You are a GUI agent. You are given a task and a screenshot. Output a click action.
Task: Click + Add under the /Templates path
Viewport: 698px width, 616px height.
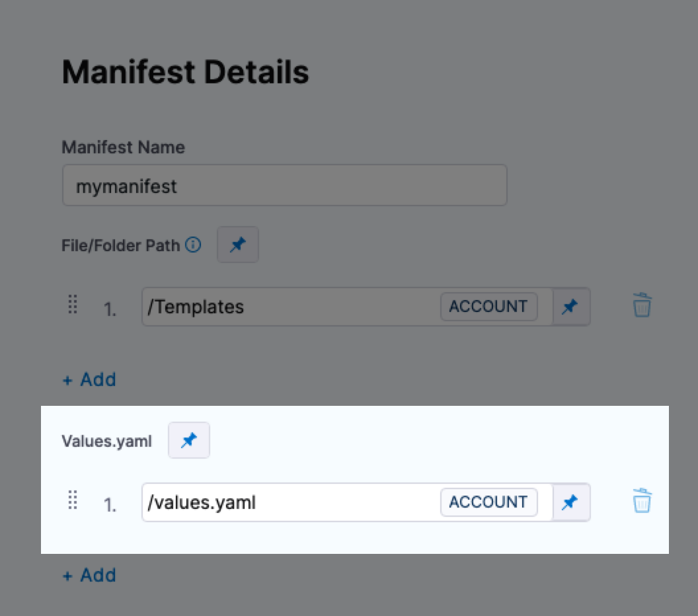(89, 379)
